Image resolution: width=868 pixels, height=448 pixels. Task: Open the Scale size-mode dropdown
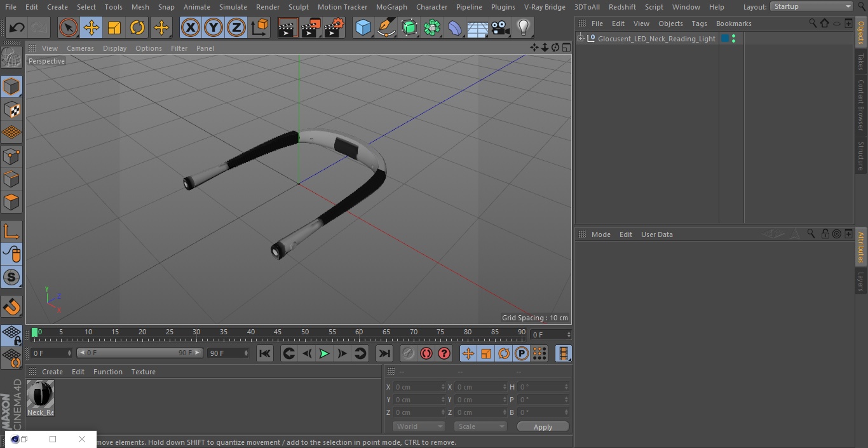click(480, 426)
